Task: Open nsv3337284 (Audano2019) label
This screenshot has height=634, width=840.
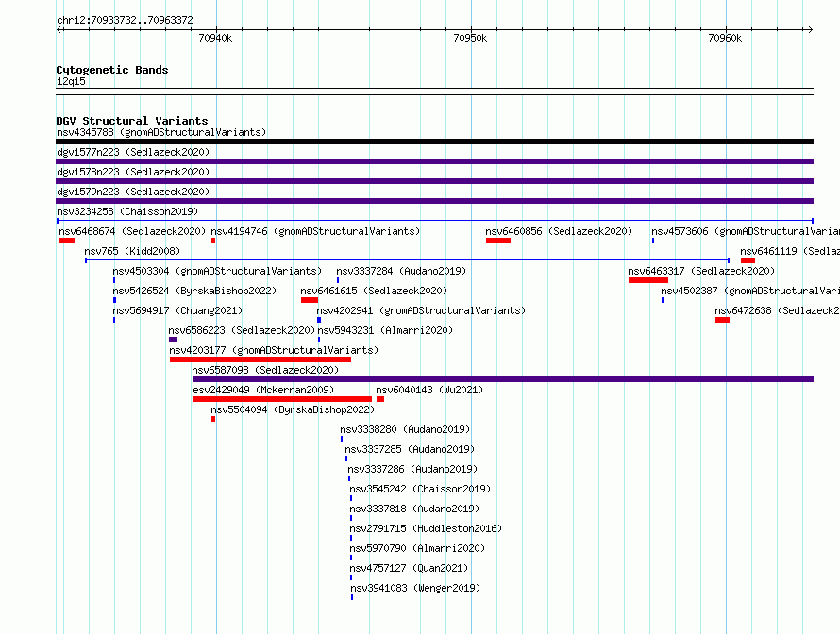Action: pos(401,271)
